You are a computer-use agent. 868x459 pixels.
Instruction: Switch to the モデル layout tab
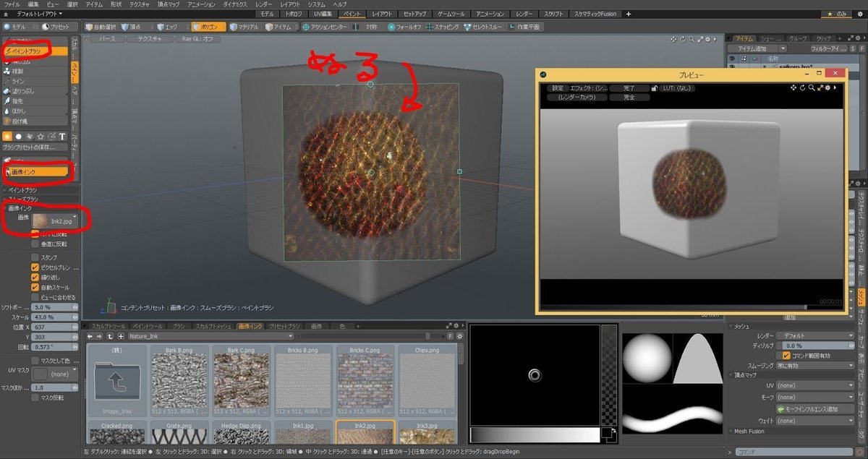tap(267, 14)
